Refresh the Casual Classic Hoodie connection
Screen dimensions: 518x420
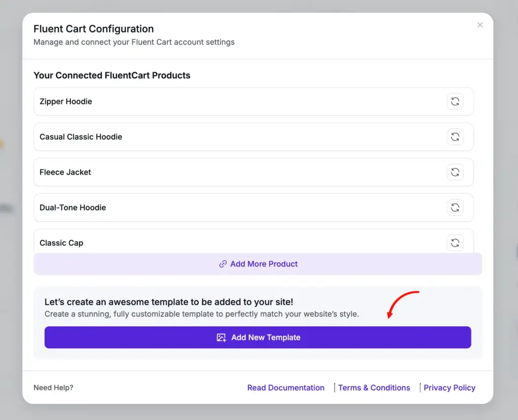point(455,136)
